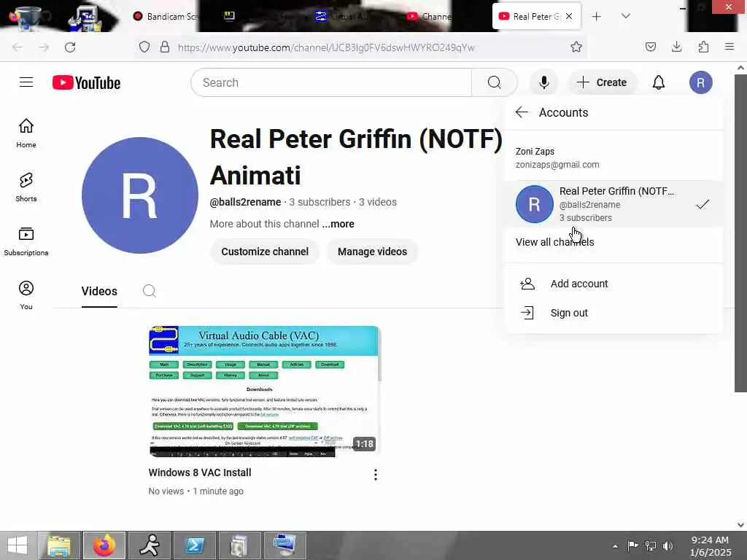Screen dimensions: 747x560
Task: Click Firefox taskbar icon
Action: point(104,545)
